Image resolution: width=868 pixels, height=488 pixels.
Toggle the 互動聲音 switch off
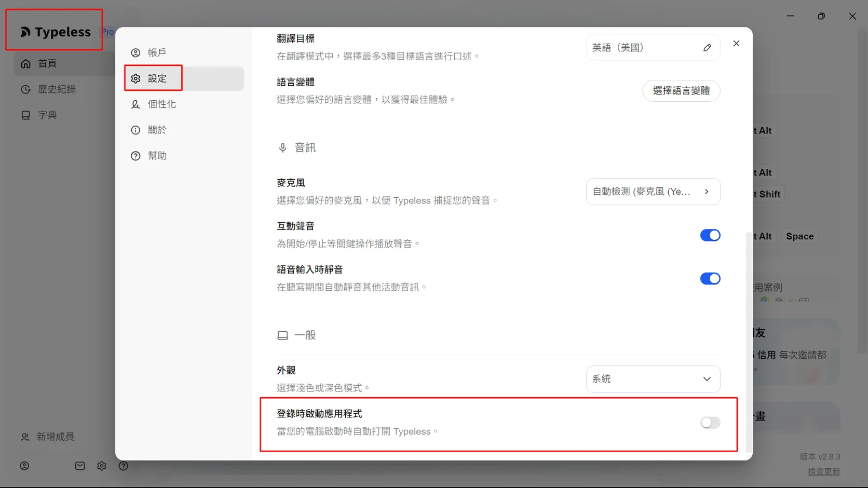pos(710,235)
